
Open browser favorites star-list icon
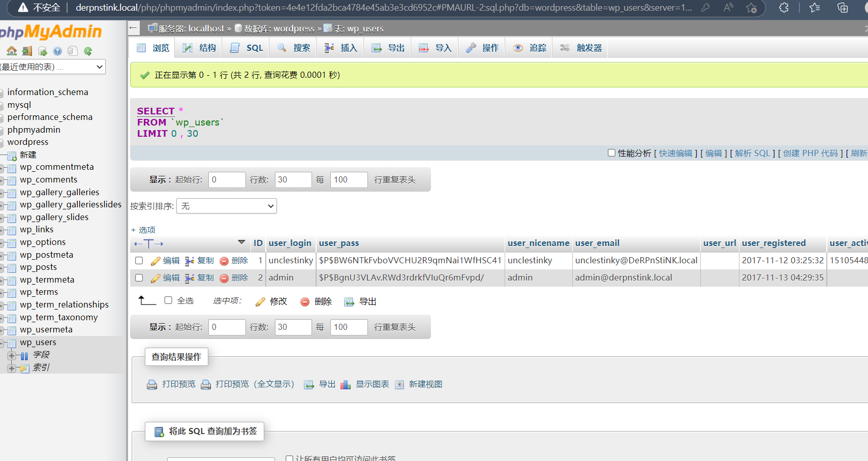[x=815, y=8]
